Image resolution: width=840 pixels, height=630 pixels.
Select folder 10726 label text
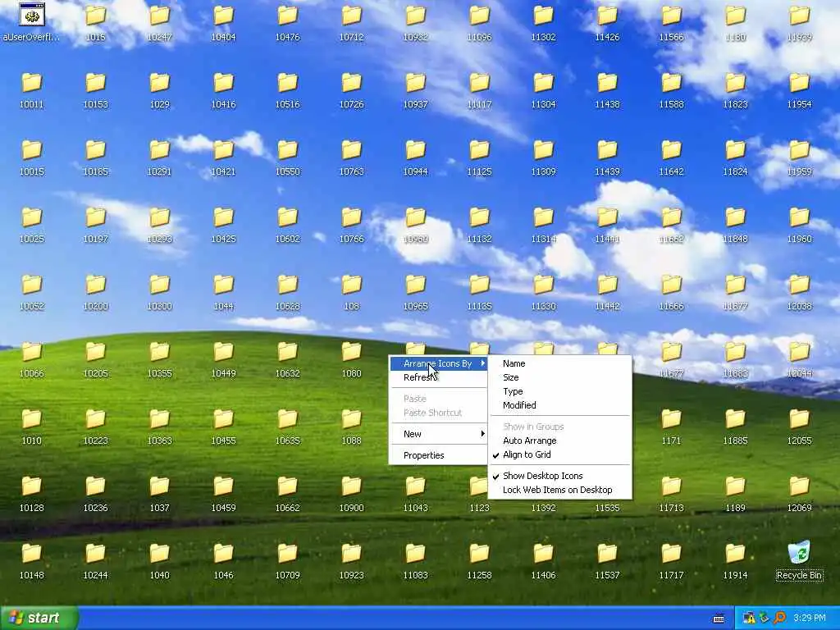351,104
